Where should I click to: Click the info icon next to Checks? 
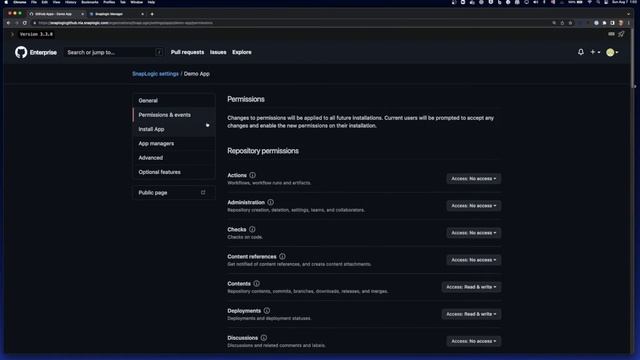[x=252, y=229]
